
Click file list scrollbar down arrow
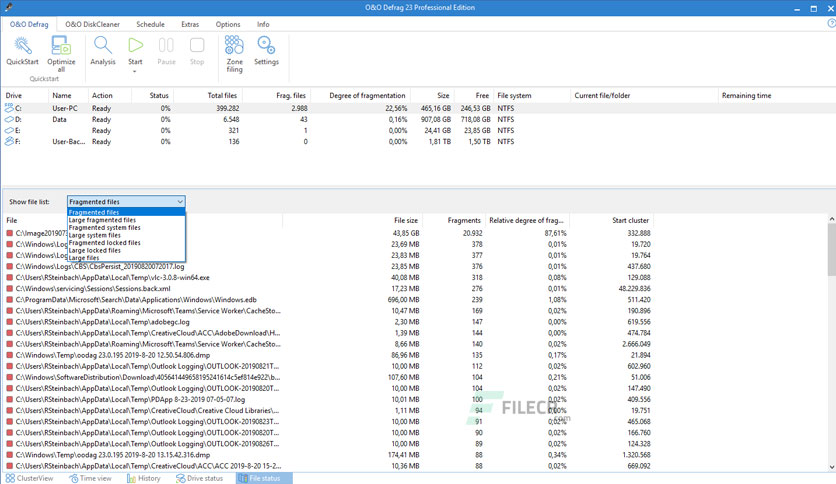click(831, 467)
